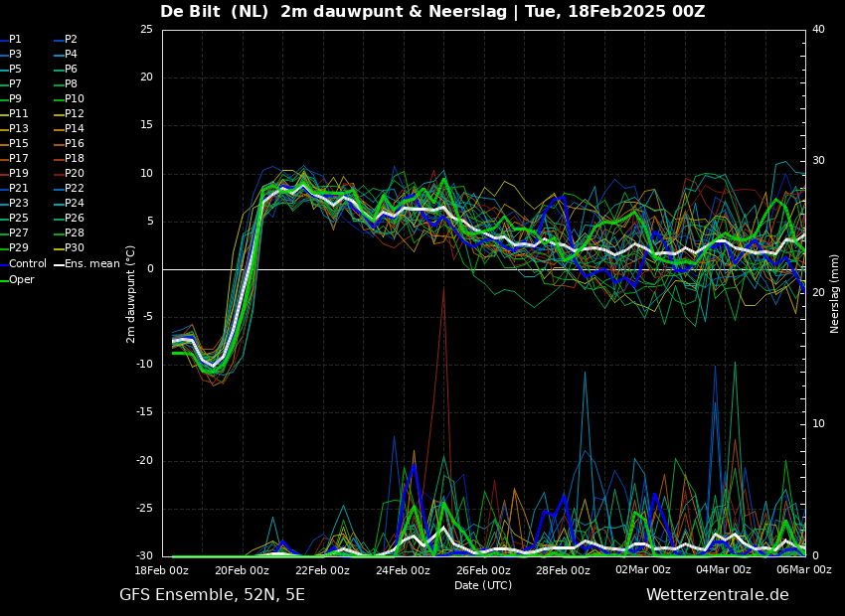The width and height of the screenshot is (845, 616).
Task: Click the 24Feb 00z date tick label
Action: point(403,570)
